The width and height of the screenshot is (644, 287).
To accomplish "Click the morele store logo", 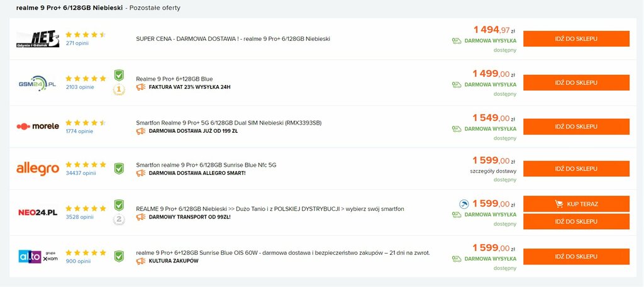I will coord(38,127).
